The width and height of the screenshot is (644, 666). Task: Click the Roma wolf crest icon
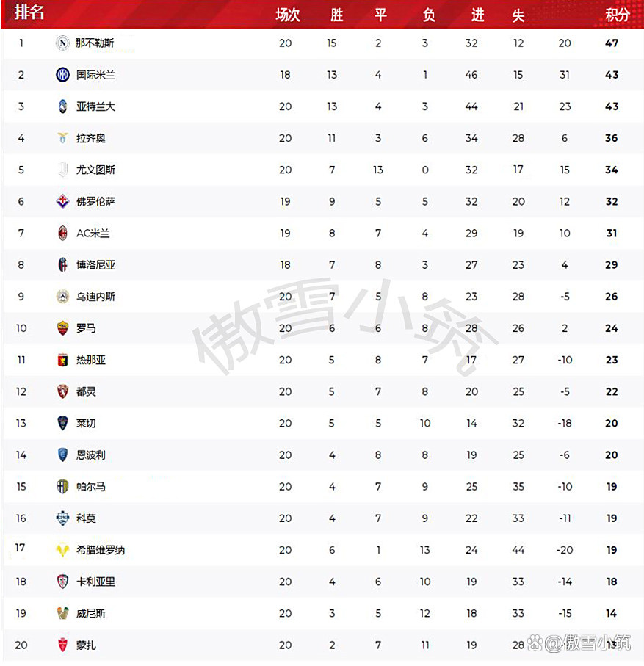62,328
